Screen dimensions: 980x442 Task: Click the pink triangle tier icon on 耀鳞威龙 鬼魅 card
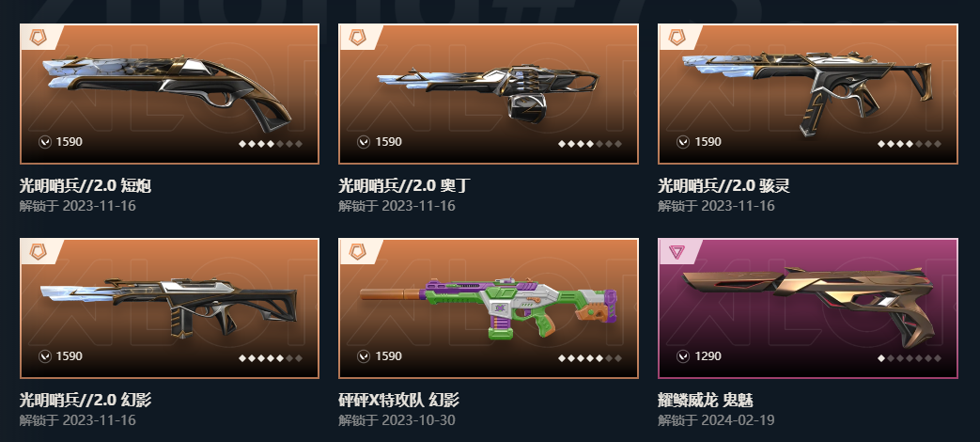click(x=677, y=252)
